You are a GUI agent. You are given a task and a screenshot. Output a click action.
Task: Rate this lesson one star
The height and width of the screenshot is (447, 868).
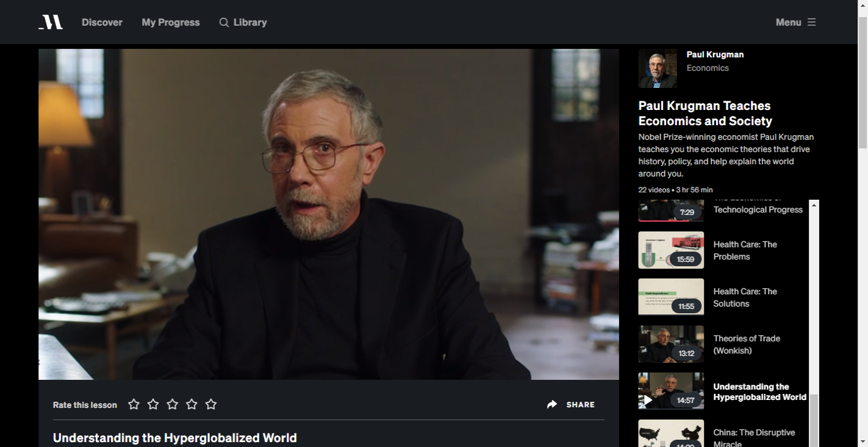(134, 404)
